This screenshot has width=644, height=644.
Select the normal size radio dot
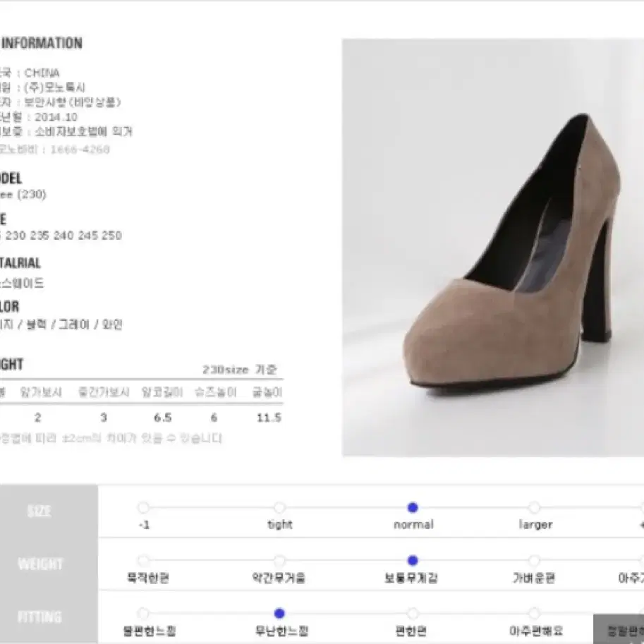(x=413, y=508)
